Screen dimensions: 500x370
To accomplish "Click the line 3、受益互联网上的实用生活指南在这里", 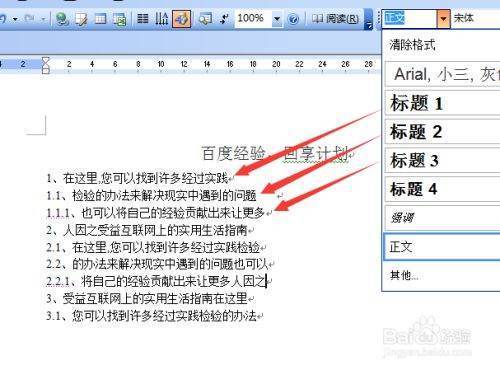I will [147, 299].
